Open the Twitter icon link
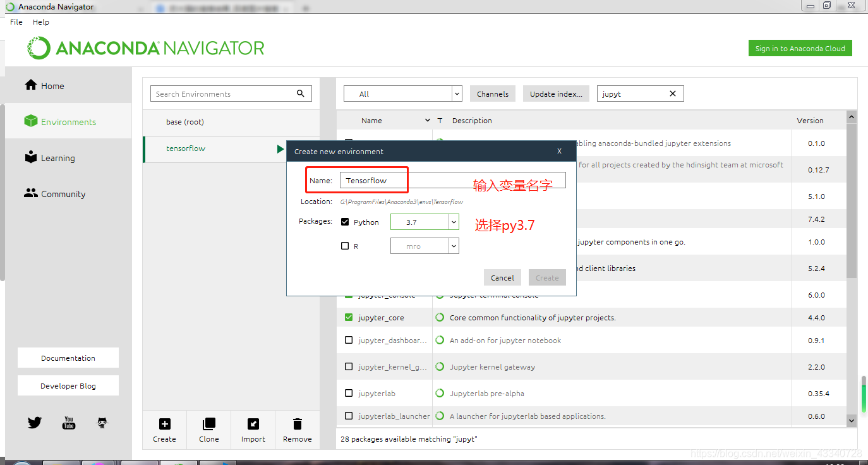Viewport: 868px width, 465px height. [x=35, y=423]
